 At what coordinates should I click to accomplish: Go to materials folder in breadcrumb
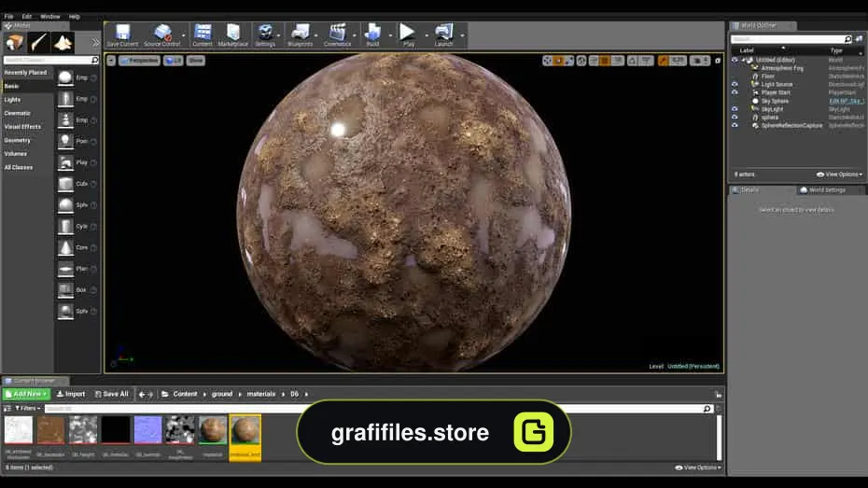pyautogui.click(x=260, y=394)
